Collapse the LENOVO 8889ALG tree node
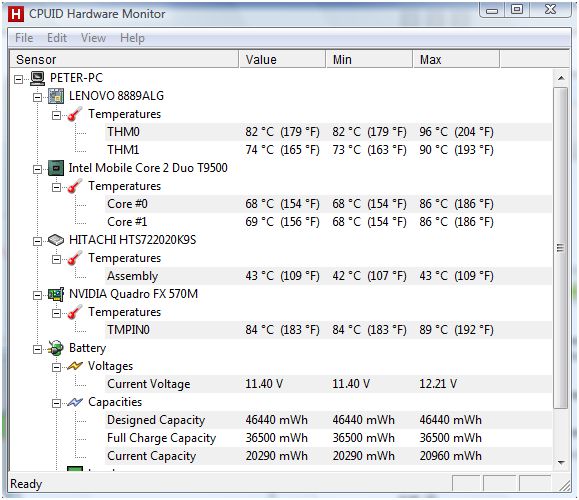The image size is (579, 500). (x=37, y=97)
